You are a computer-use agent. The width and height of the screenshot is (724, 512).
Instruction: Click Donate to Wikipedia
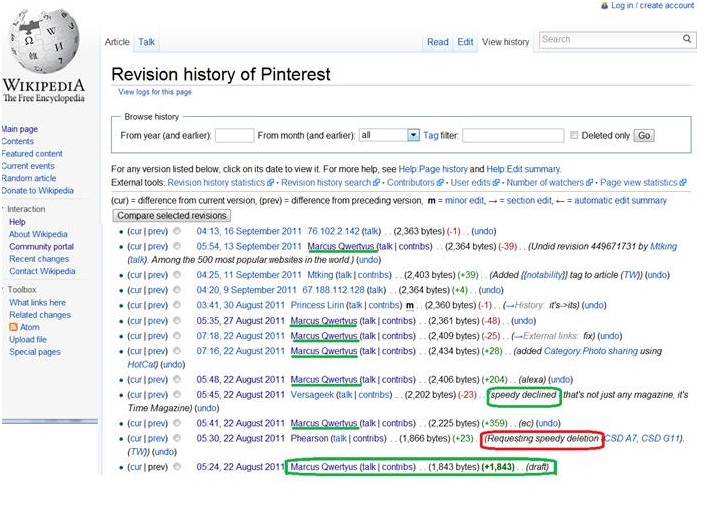(x=37, y=191)
